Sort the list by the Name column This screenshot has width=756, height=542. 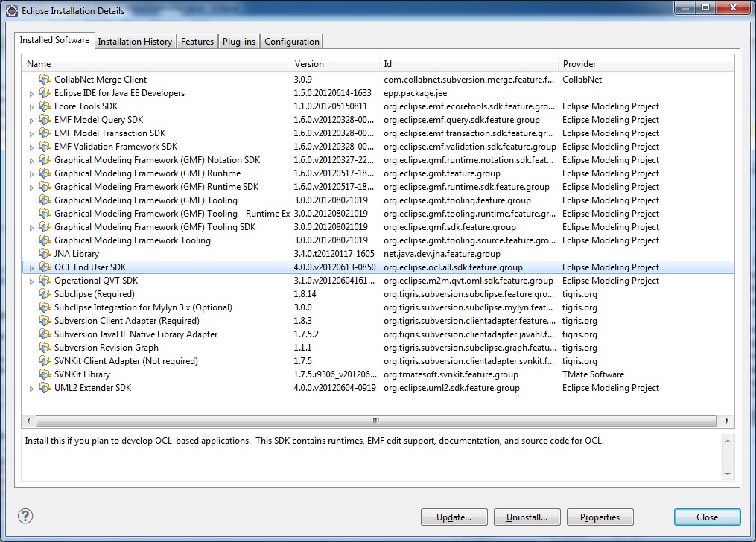156,63
